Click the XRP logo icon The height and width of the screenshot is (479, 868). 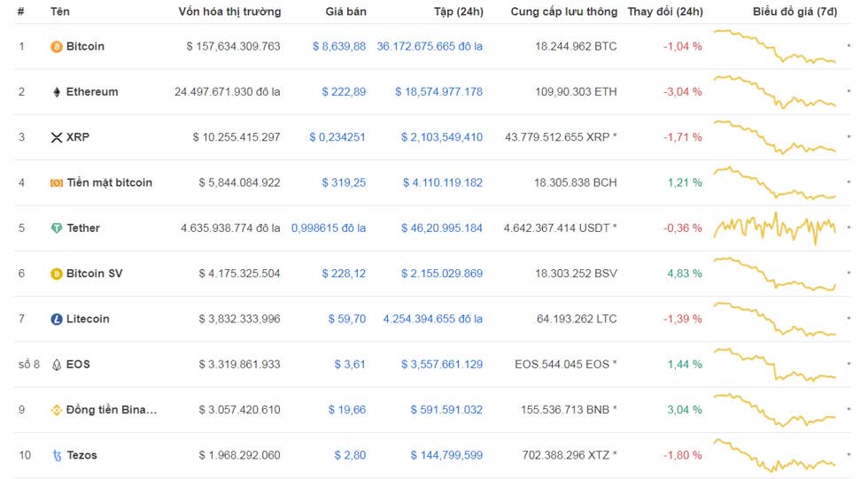[57, 138]
